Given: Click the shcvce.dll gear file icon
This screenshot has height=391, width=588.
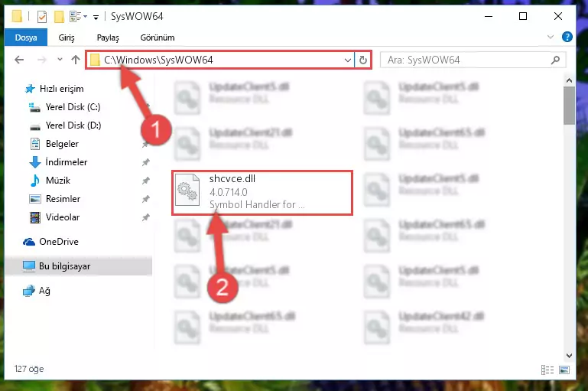Looking at the screenshot, I should (x=187, y=190).
